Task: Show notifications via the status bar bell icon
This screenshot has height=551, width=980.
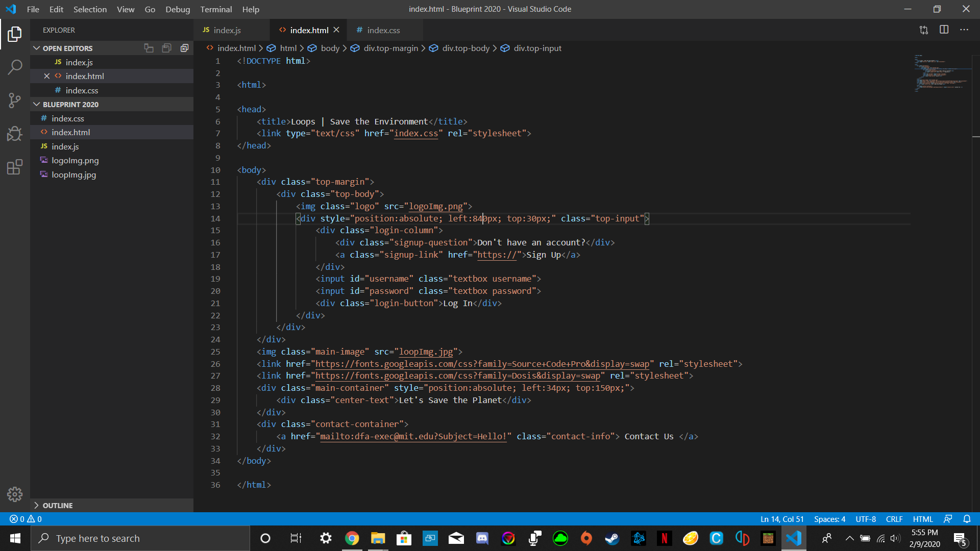Action: tap(967, 519)
